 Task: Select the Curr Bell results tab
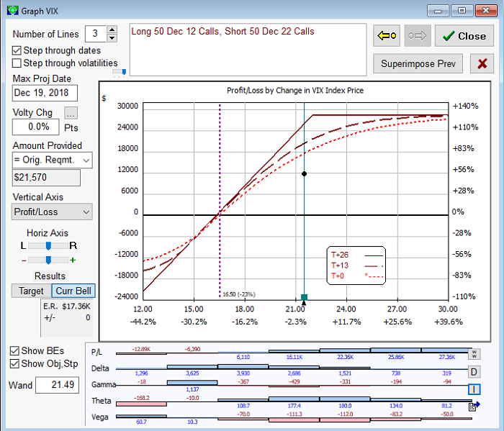point(73,291)
